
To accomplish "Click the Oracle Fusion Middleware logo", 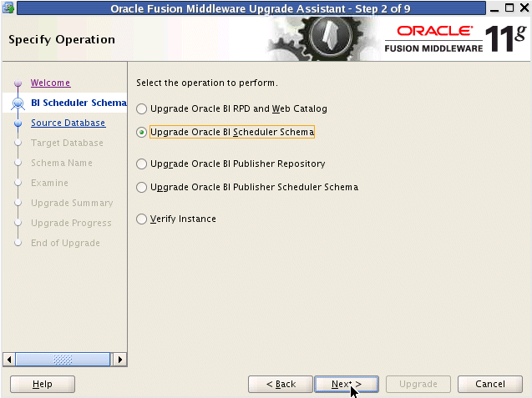I will 456,38.
